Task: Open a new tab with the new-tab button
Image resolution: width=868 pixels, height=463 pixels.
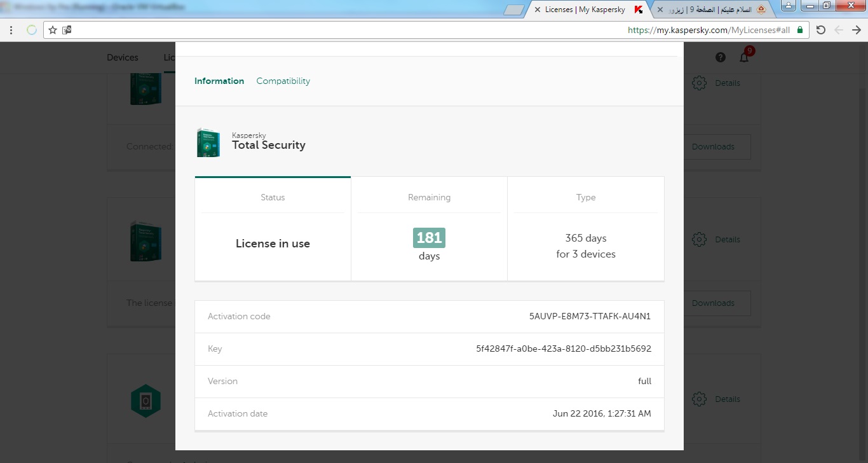Action: click(513, 10)
